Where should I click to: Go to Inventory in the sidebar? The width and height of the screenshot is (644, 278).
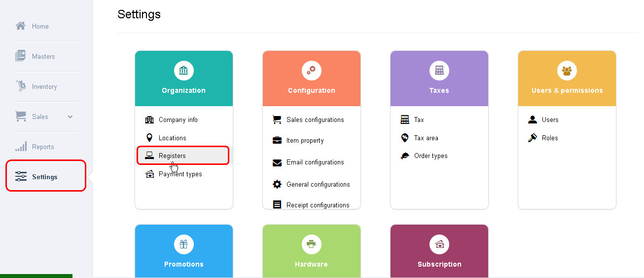pyautogui.click(x=44, y=87)
